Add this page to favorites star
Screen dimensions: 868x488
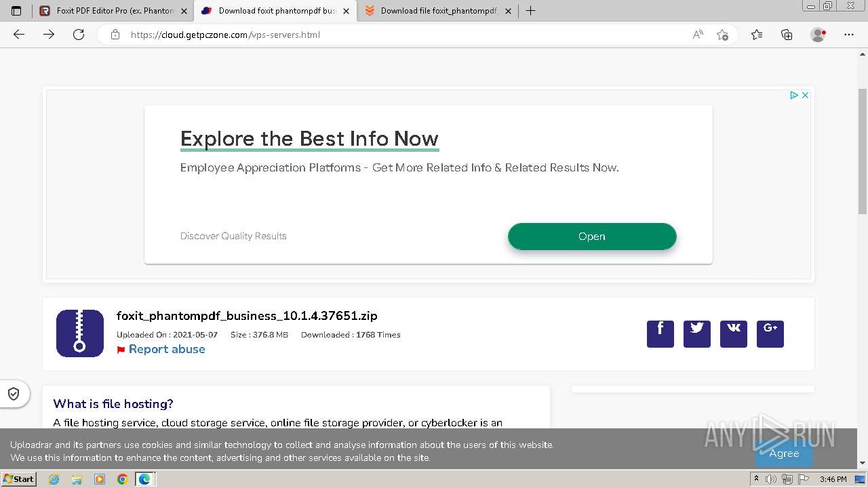tap(722, 35)
